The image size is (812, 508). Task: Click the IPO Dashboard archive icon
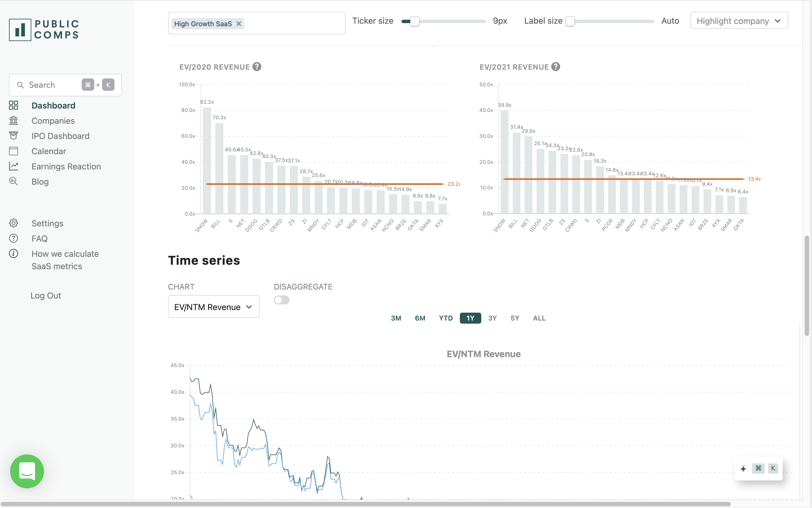pos(14,136)
